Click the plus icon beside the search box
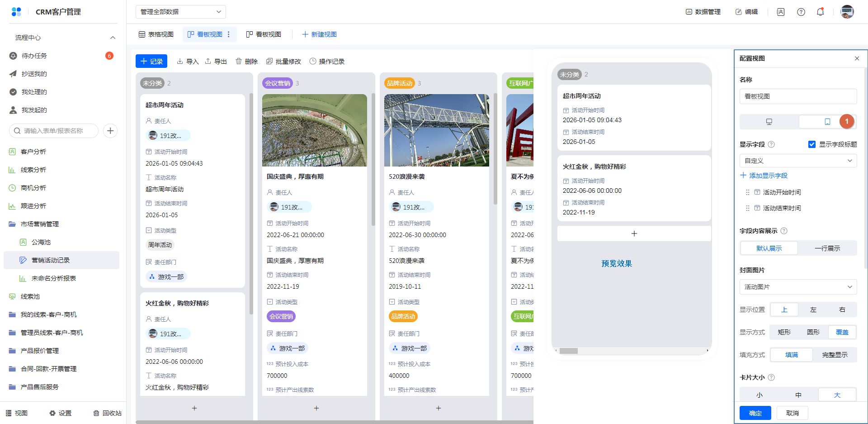The width and height of the screenshot is (868, 424). point(110,131)
